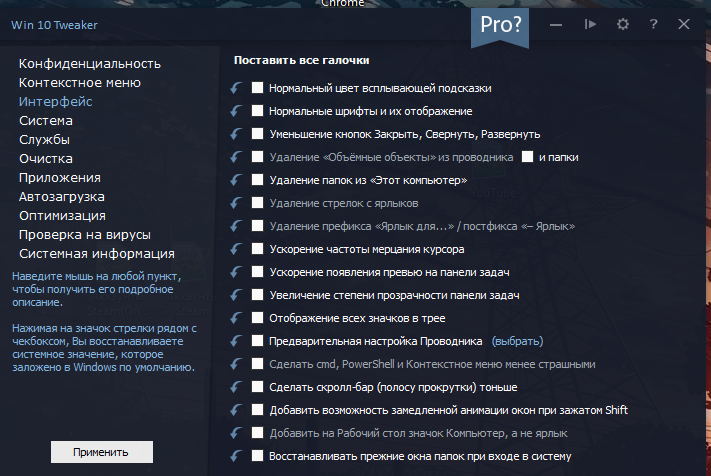The width and height of the screenshot is (711, 476).
Task: Enable 'Увеличение степени прозрачности панели задач'
Action: coord(258,295)
